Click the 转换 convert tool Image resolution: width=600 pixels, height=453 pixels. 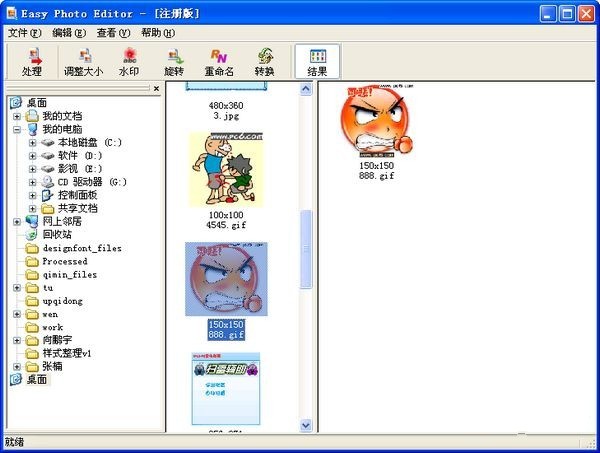click(264, 62)
